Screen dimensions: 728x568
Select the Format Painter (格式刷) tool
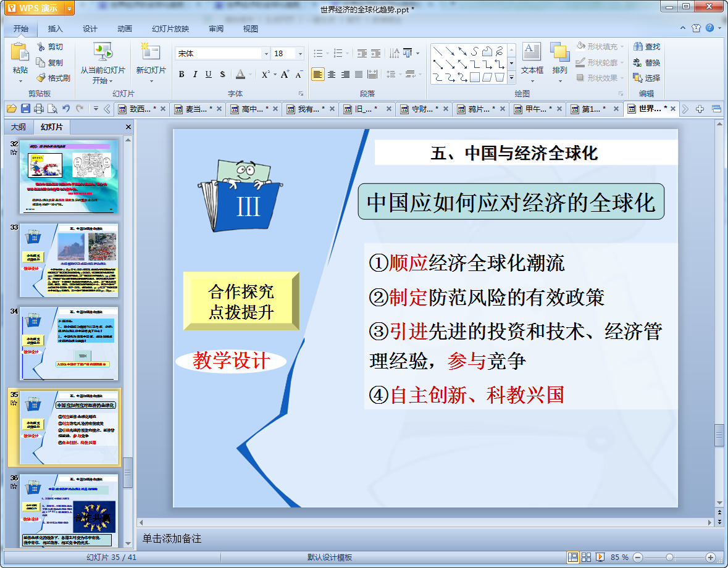54,78
